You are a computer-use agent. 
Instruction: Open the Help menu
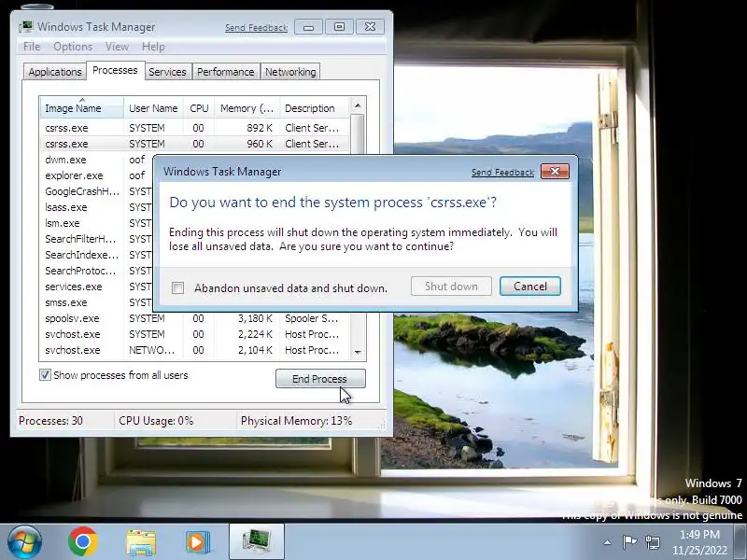[153, 47]
